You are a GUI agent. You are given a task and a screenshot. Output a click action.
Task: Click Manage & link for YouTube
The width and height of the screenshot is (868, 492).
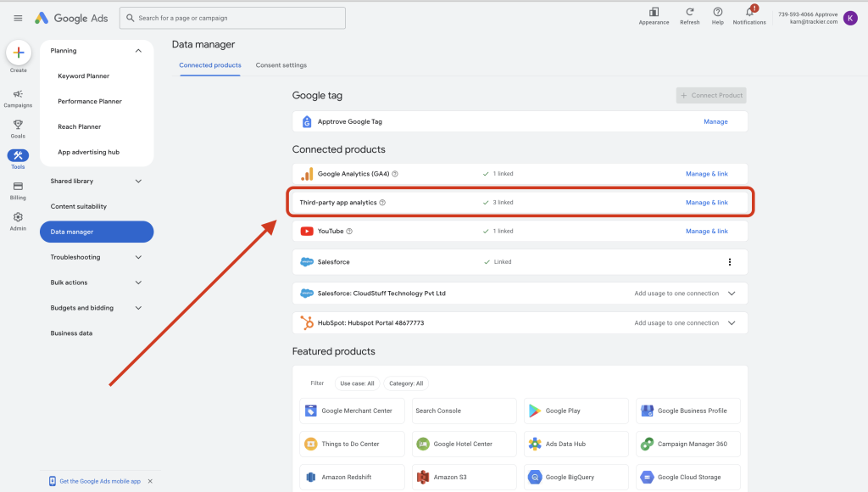(706, 232)
